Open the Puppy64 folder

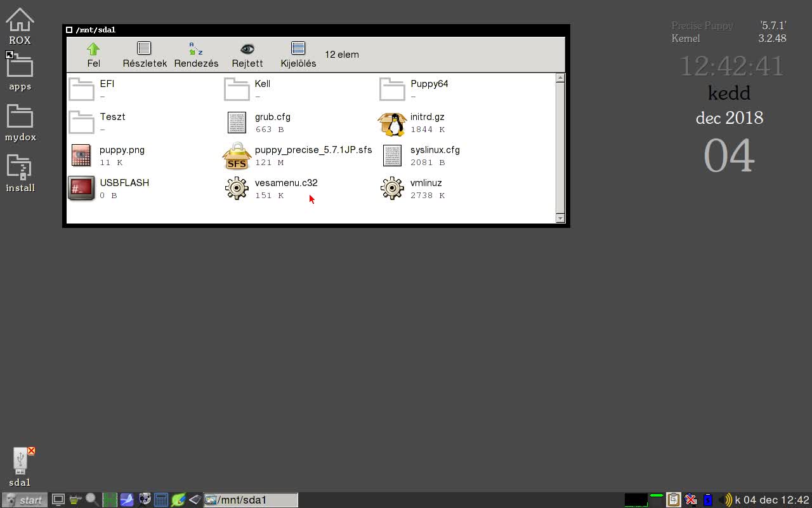pyautogui.click(x=392, y=89)
